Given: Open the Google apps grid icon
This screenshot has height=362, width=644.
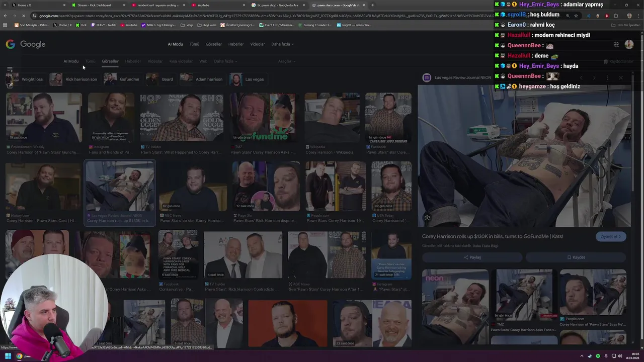Looking at the screenshot, I should [x=616, y=44].
